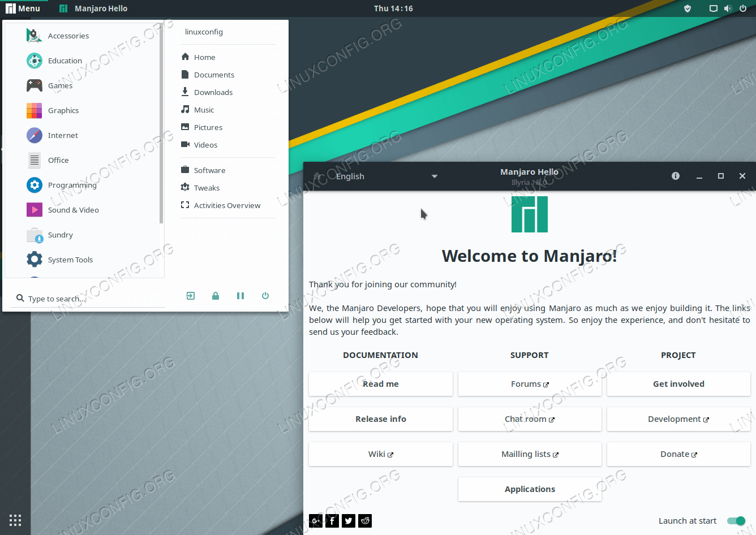Image resolution: width=756 pixels, height=535 pixels.
Task: Select the Internet compass icon
Action: click(34, 135)
